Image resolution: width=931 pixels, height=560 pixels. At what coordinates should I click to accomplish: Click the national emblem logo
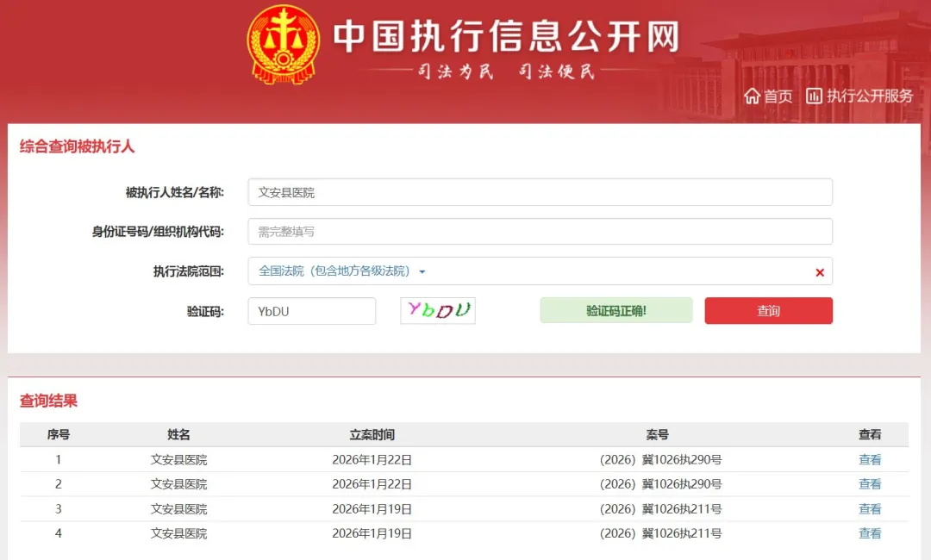(x=284, y=45)
